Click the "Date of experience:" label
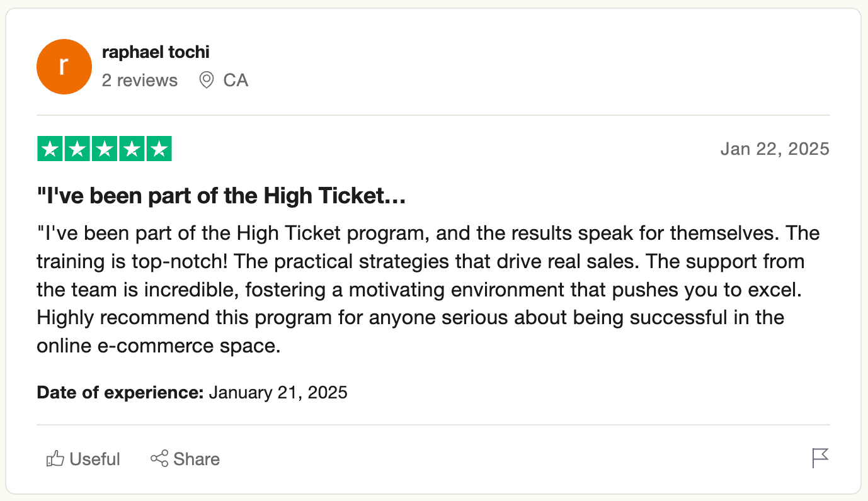This screenshot has width=868, height=501. (120, 393)
